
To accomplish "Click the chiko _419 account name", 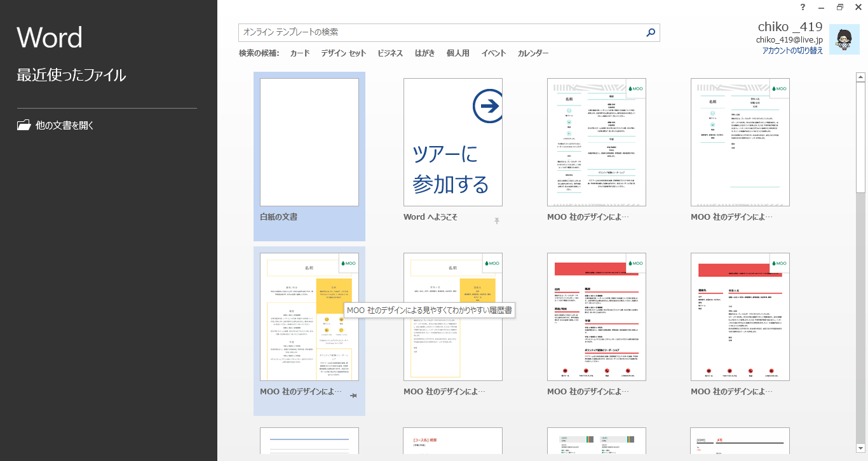I will (x=790, y=27).
